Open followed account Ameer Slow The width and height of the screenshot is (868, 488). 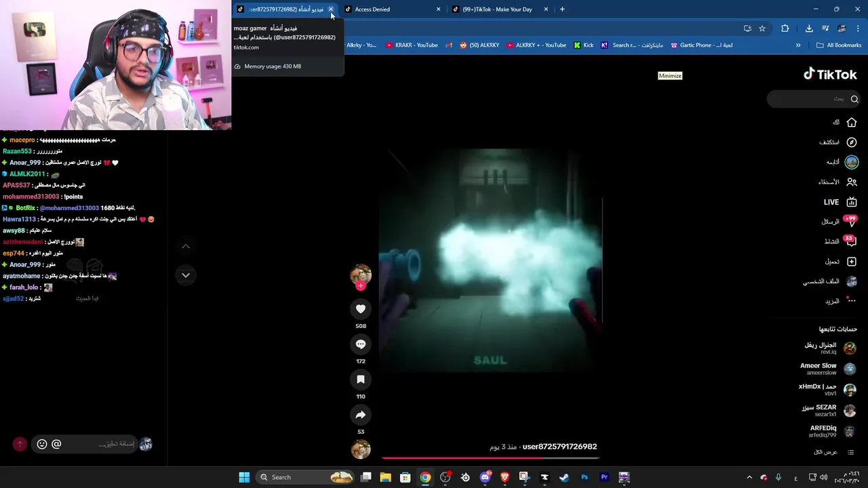coord(828,369)
